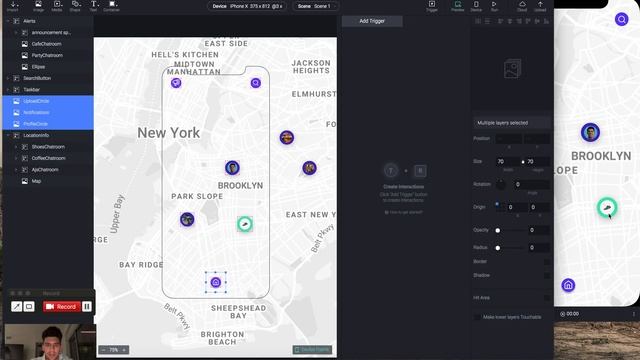This screenshot has height=360, width=640.
Task: Zoom in canvas with plus button
Action: point(124,350)
